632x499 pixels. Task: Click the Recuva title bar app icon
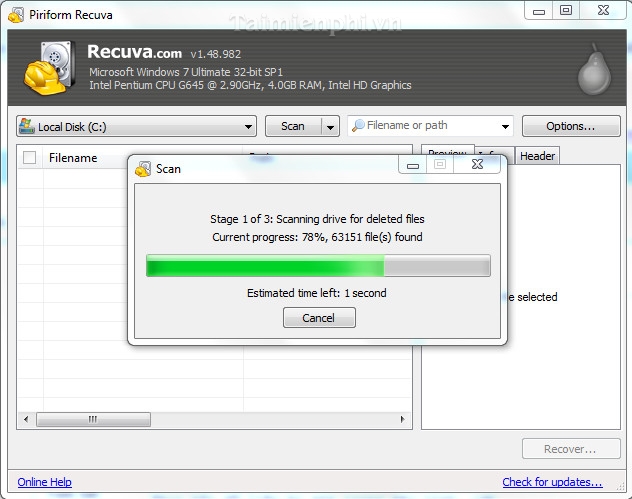pyautogui.click(x=14, y=13)
